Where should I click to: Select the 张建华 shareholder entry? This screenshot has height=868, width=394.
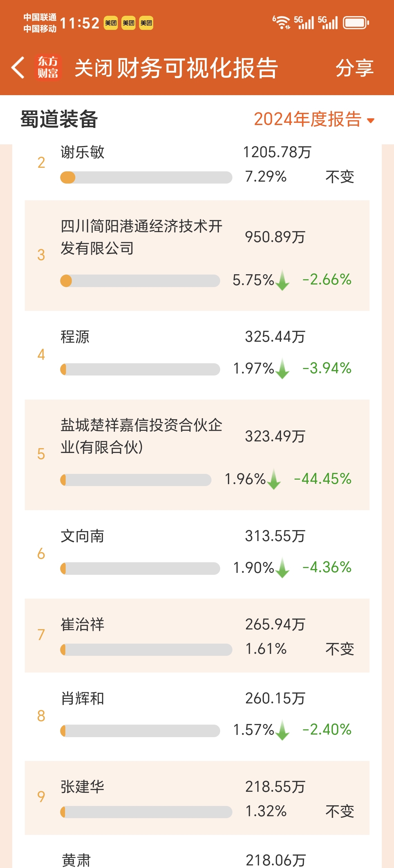pos(197,798)
